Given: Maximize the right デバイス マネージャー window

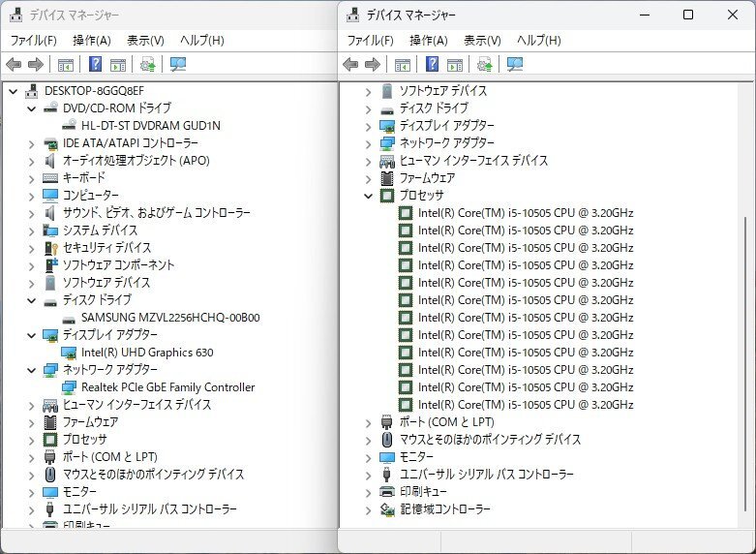Looking at the screenshot, I should (688, 15).
